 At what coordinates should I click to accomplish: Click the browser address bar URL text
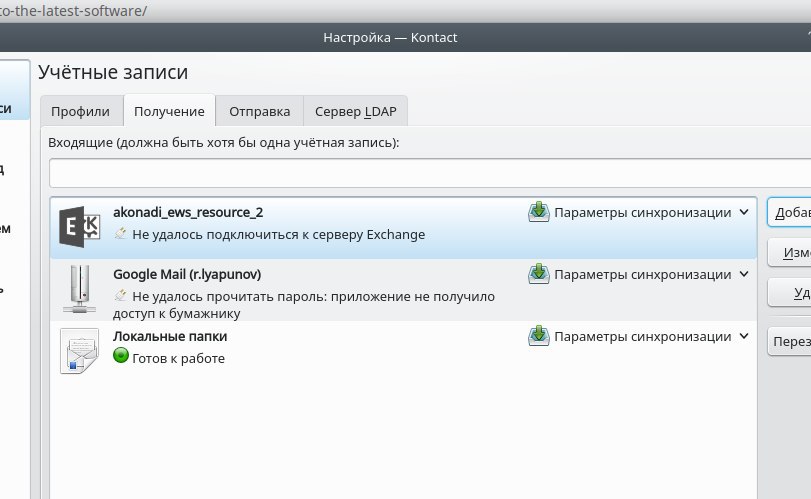click(73, 11)
